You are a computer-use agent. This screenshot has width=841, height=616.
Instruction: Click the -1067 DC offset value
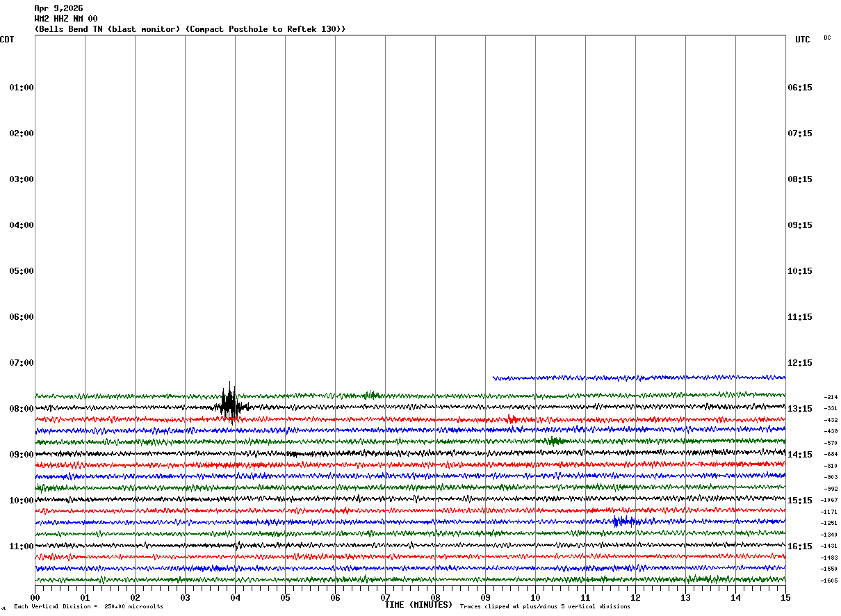point(830,500)
